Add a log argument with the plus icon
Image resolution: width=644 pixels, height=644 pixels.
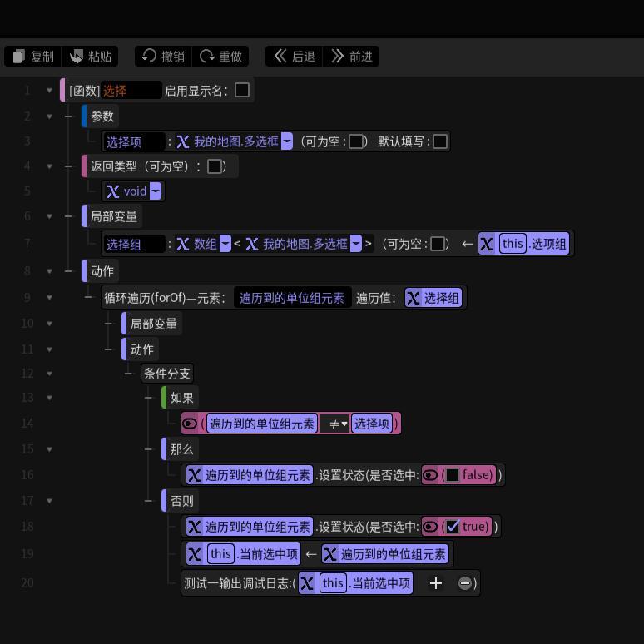[x=436, y=583]
